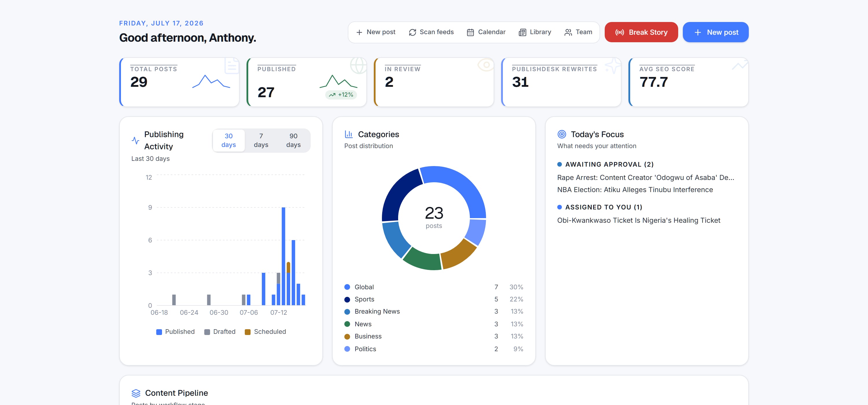Switch activity chart to 7 days
This screenshot has width=868, height=405.
[x=261, y=140]
